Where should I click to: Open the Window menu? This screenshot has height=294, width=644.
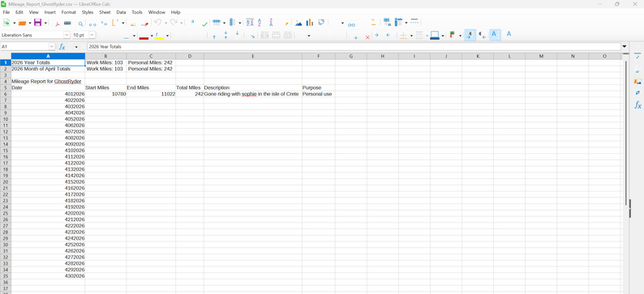(x=157, y=12)
